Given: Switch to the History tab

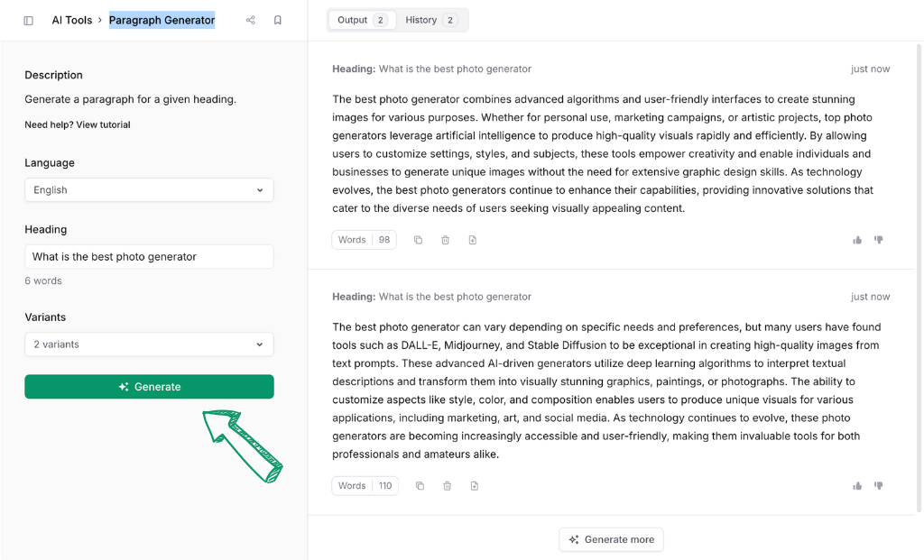Looking at the screenshot, I should tap(430, 20).
